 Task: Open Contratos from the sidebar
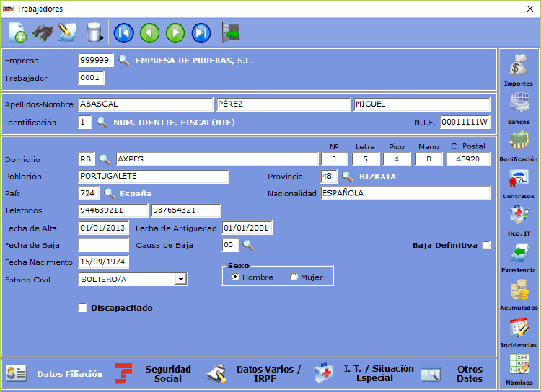pos(518,184)
